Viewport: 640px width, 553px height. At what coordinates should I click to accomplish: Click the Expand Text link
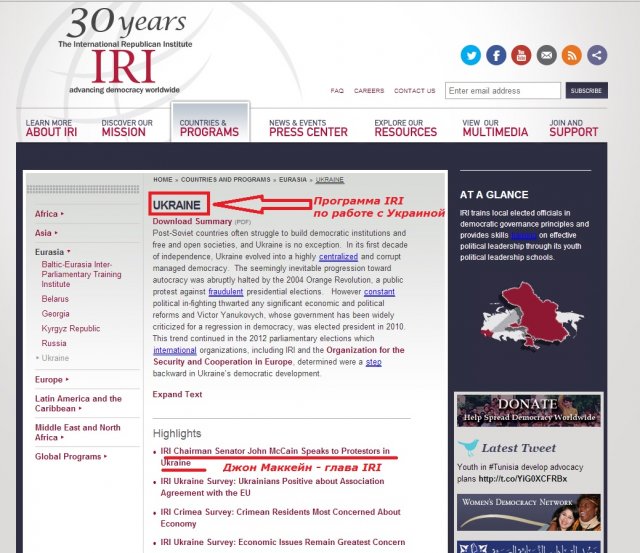point(177,394)
